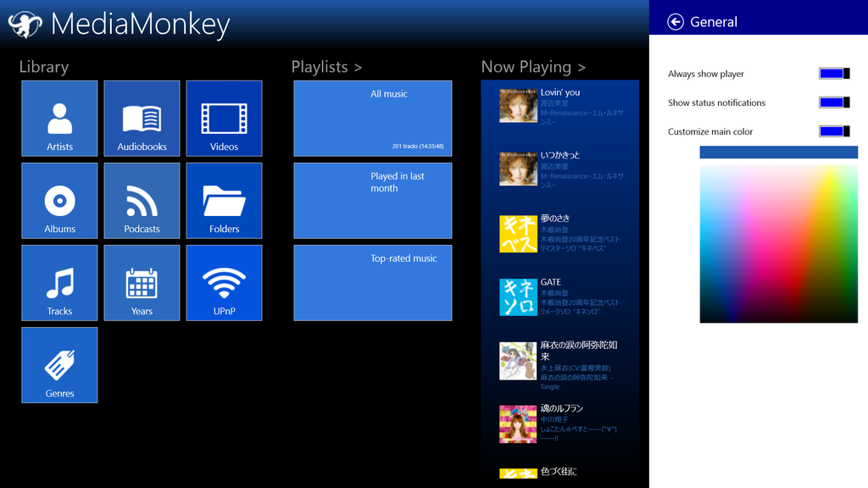Click the MediaMonkey logo icon
The image size is (868, 488).
(x=25, y=25)
